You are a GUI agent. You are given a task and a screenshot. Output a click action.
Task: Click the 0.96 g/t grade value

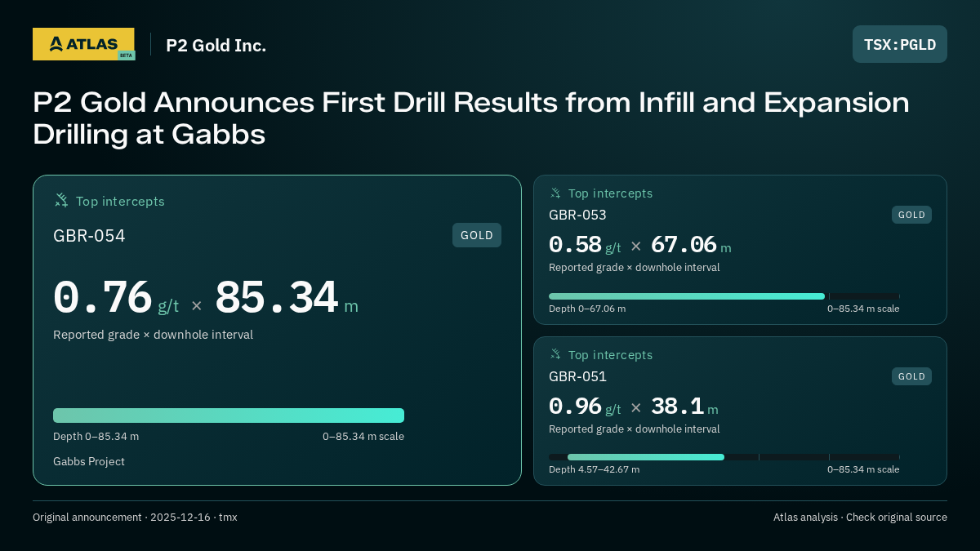coord(585,407)
